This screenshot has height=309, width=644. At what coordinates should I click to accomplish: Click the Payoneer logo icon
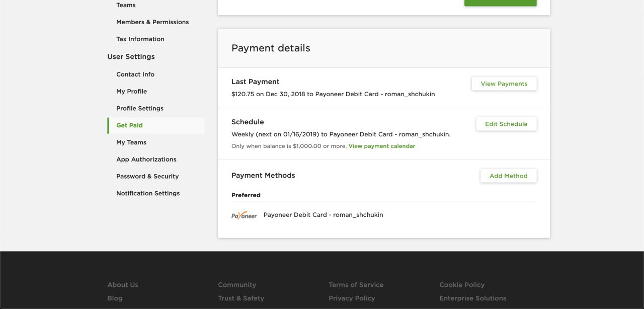(x=244, y=215)
